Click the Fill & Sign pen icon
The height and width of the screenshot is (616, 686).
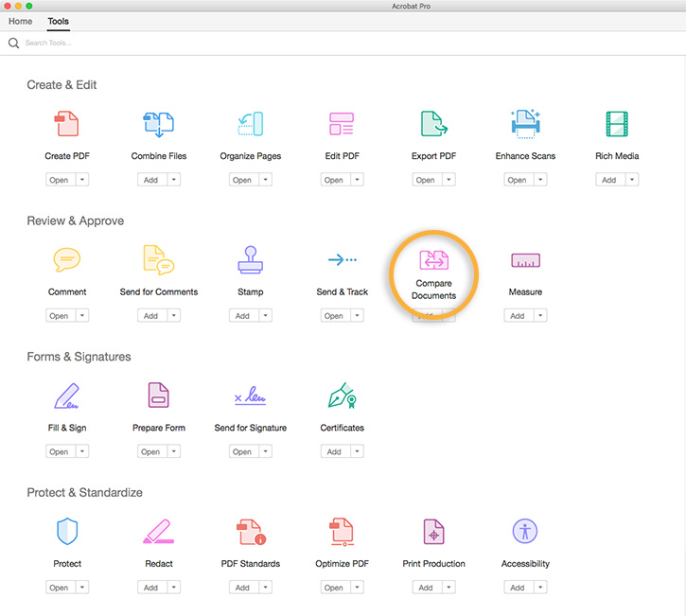pos(66,396)
